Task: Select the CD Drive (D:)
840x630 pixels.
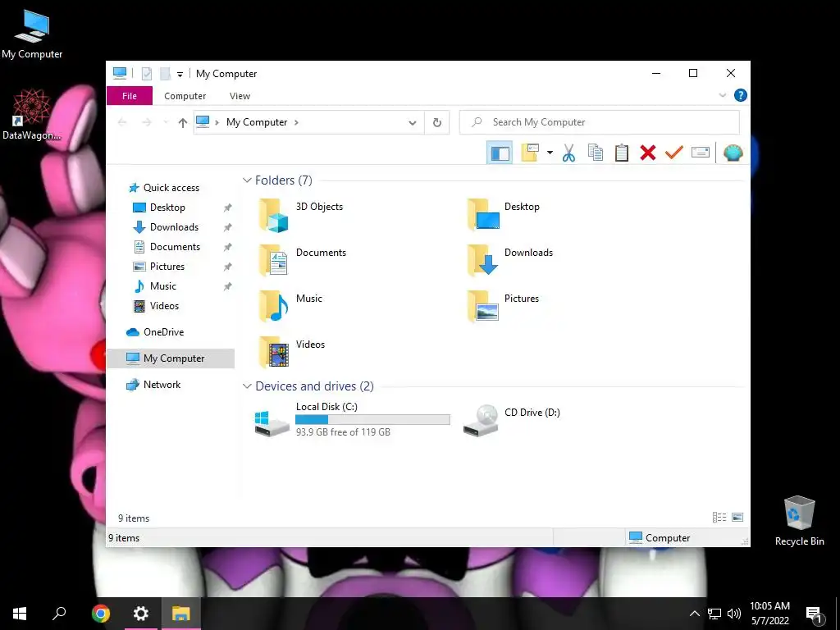Action: coord(512,419)
